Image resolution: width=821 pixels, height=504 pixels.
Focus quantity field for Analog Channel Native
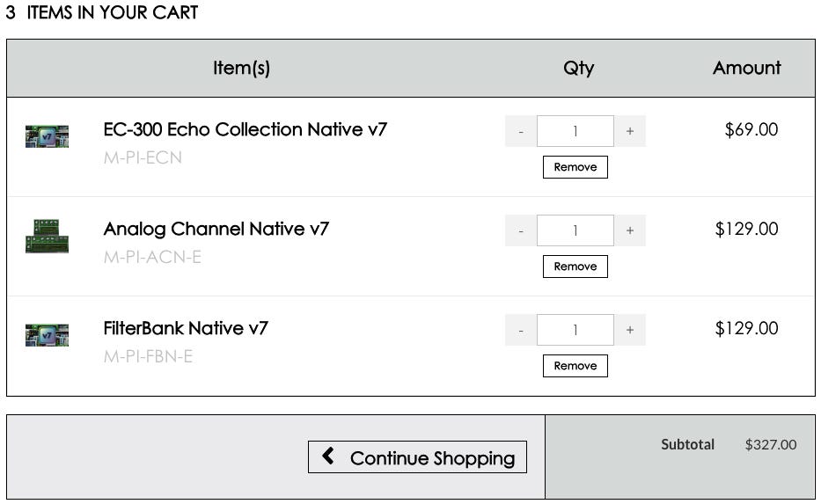(575, 230)
